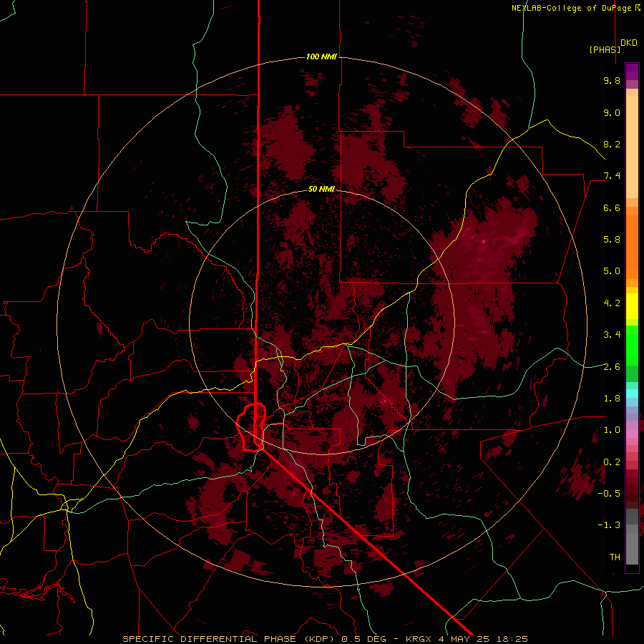This screenshot has width=644, height=644.
Task: Click the 1.0 value on color scale
Action: click(612, 429)
